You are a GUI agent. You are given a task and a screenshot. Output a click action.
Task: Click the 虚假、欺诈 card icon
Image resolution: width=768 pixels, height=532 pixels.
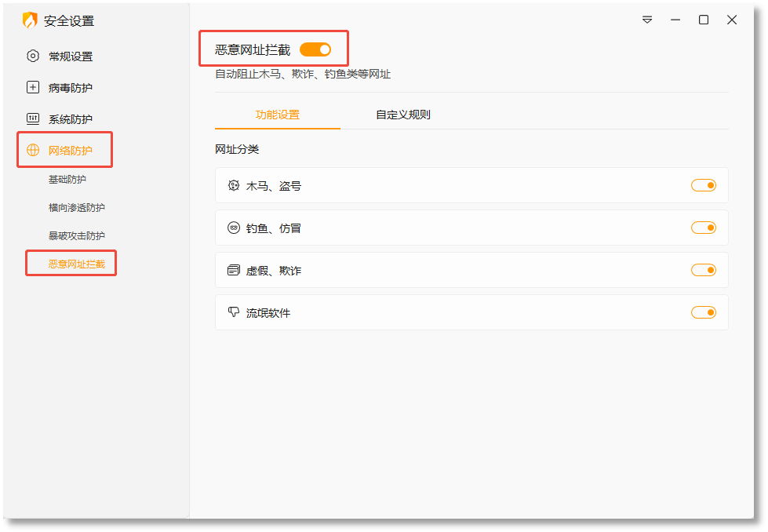click(234, 270)
